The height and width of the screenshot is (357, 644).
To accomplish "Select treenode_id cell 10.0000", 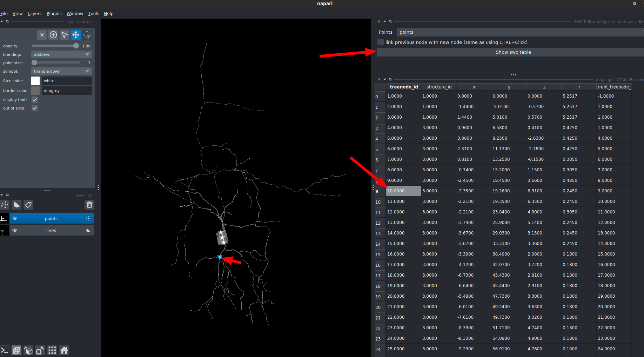I will point(403,191).
